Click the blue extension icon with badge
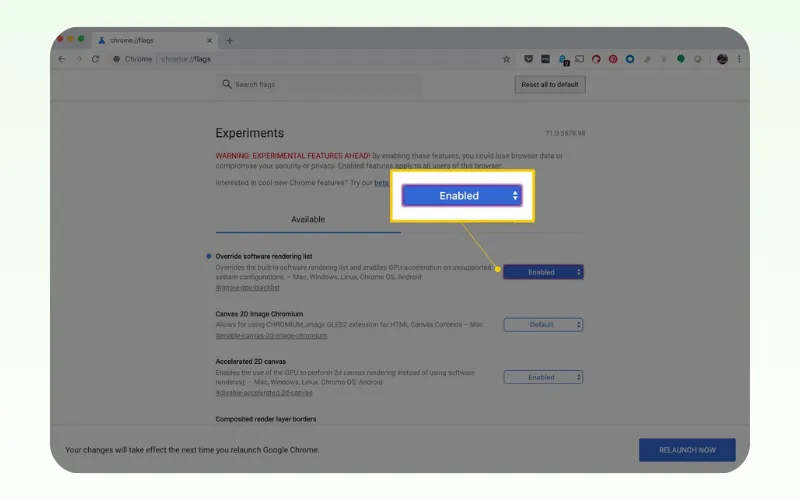Screen dimensions: 800x500 click(x=563, y=60)
